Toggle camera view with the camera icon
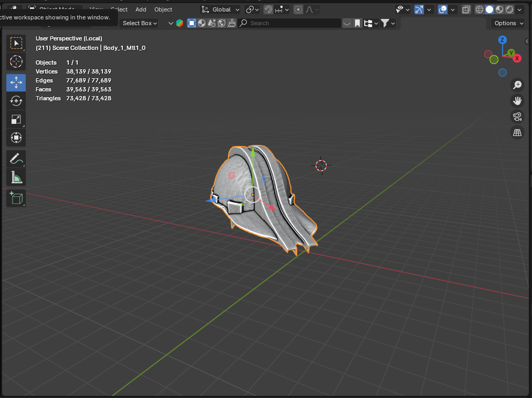532x398 pixels. click(x=517, y=117)
